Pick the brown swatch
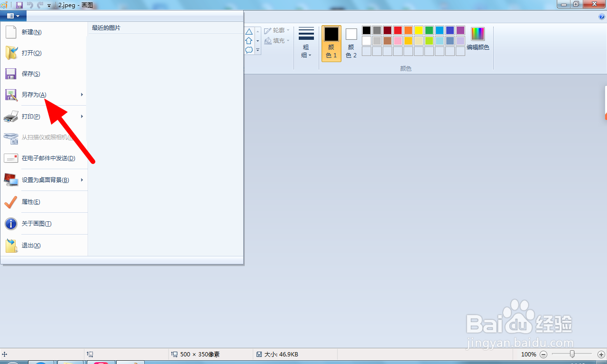 tap(387, 41)
